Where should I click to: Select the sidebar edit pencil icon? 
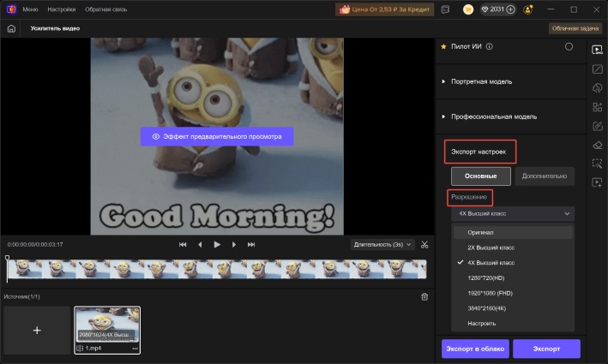pos(597,126)
